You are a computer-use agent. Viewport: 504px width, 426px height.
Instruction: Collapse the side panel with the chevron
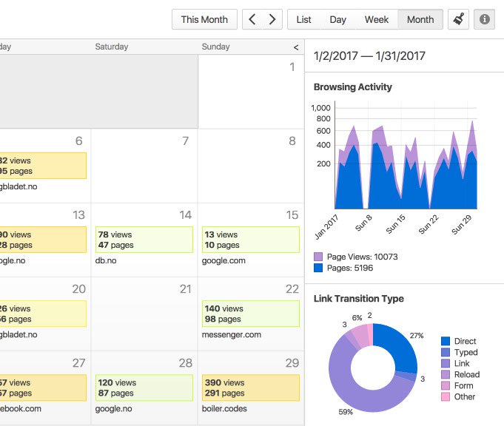296,47
